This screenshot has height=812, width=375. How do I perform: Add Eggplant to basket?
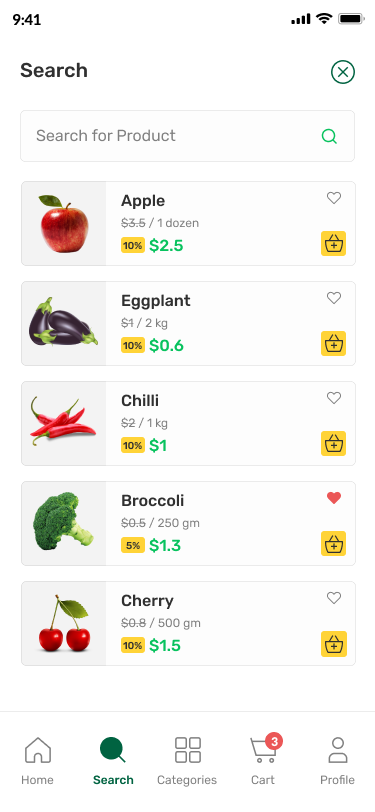click(334, 343)
